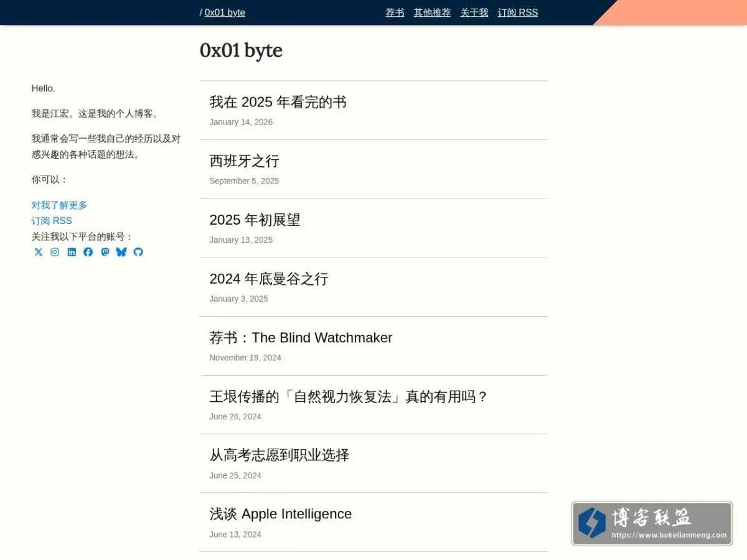This screenshot has width=747, height=560.
Task: Open the post 2025 年初展望
Action: coord(255,220)
